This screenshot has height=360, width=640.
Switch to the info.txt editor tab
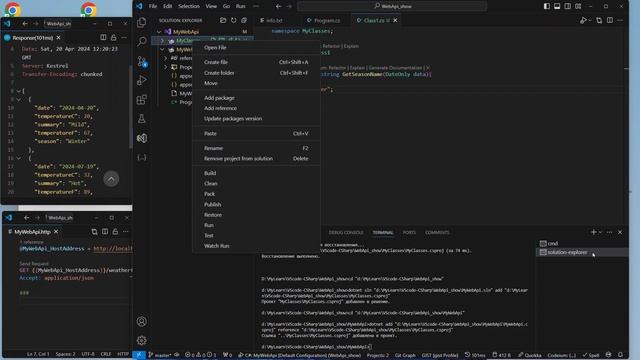tap(274, 20)
